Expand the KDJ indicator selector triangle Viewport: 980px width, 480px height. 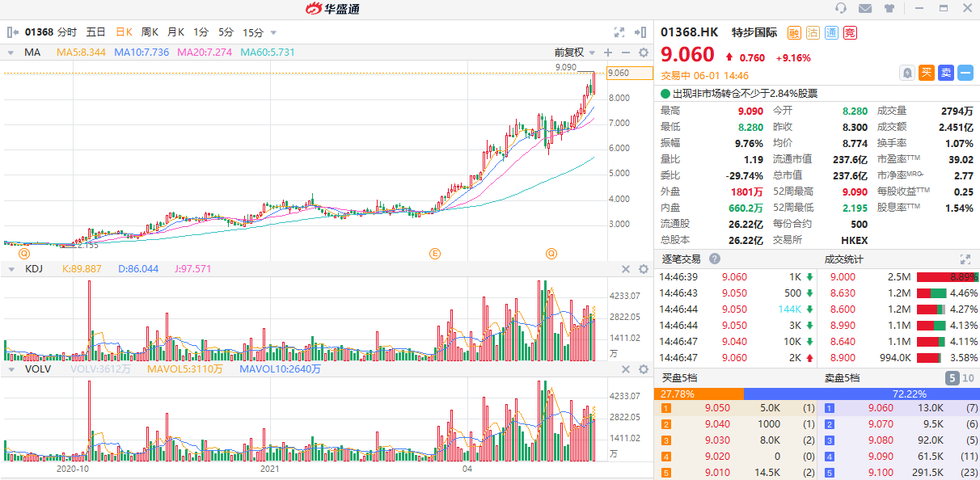click(11, 269)
